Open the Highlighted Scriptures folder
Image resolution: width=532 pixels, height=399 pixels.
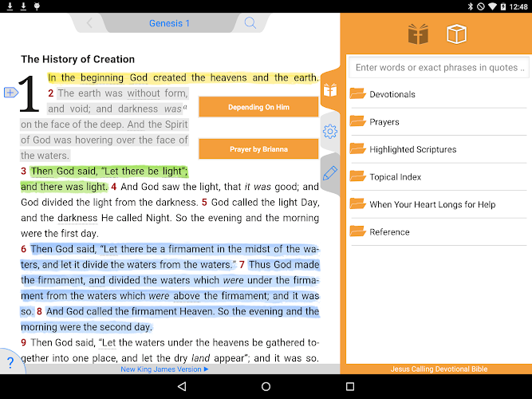[x=439, y=149]
